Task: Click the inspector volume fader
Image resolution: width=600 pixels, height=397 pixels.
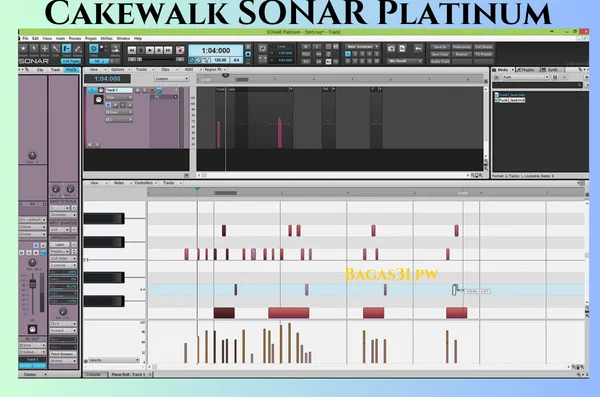Action: point(33,284)
